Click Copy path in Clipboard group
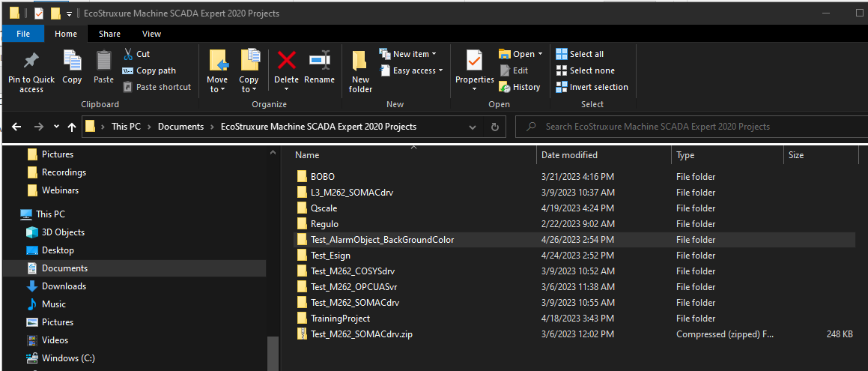The image size is (868, 371). [149, 70]
